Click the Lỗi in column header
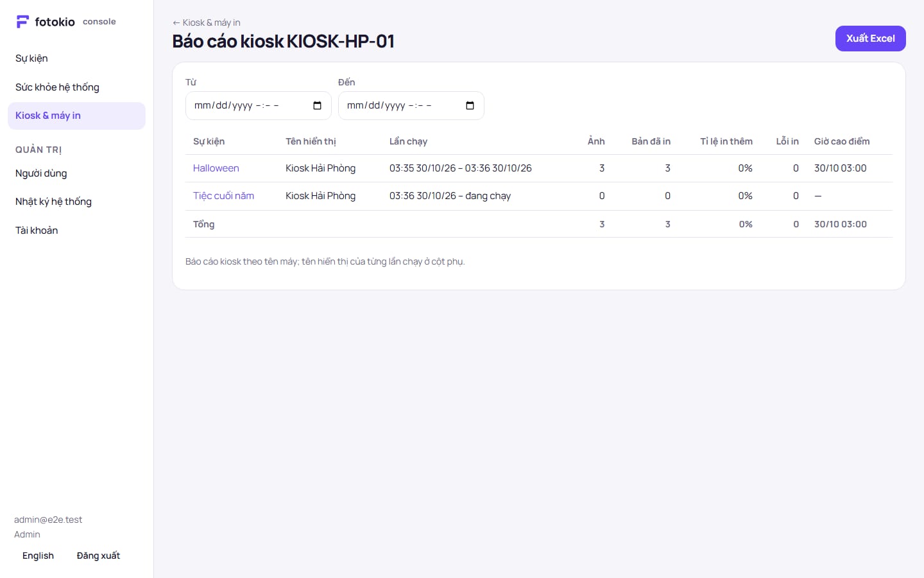Image resolution: width=924 pixels, height=578 pixels. (787, 141)
